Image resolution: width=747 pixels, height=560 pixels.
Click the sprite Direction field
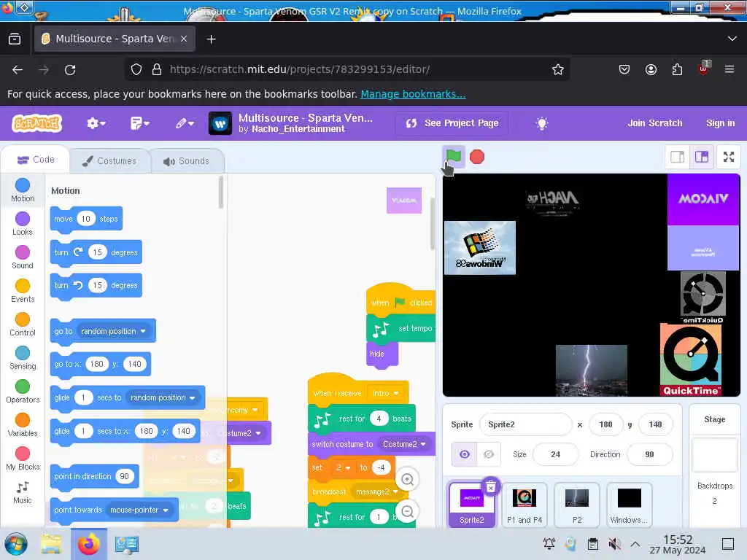coord(649,454)
